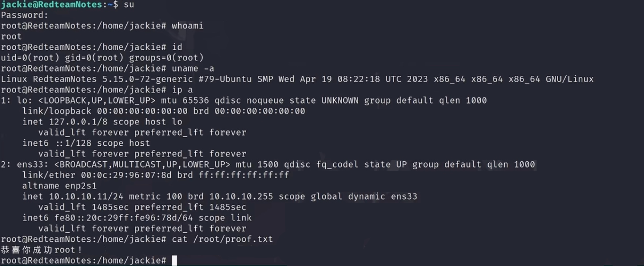Click the "uname -a" command
The image size is (644, 266).
(x=193, y=68)
